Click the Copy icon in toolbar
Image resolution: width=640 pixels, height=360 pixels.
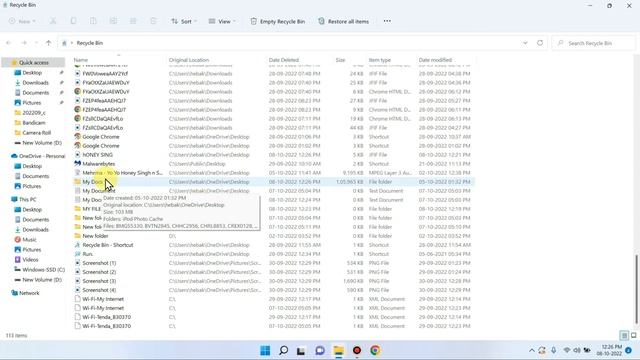pos(73,21)
